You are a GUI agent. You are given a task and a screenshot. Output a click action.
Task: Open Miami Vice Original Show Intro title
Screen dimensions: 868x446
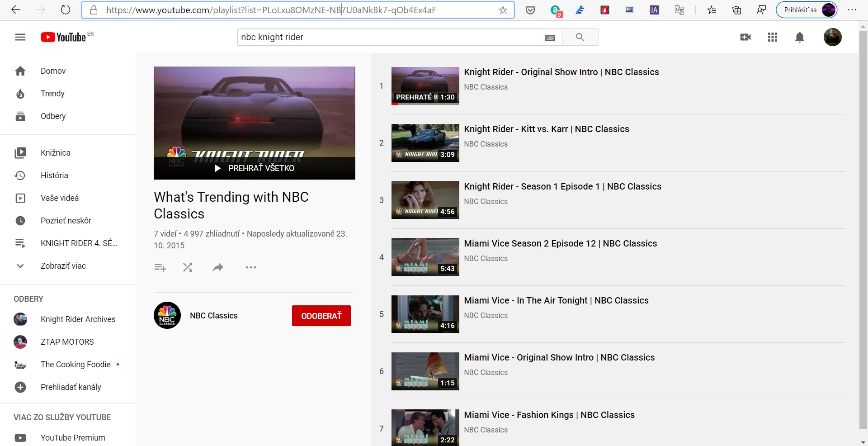559,357
